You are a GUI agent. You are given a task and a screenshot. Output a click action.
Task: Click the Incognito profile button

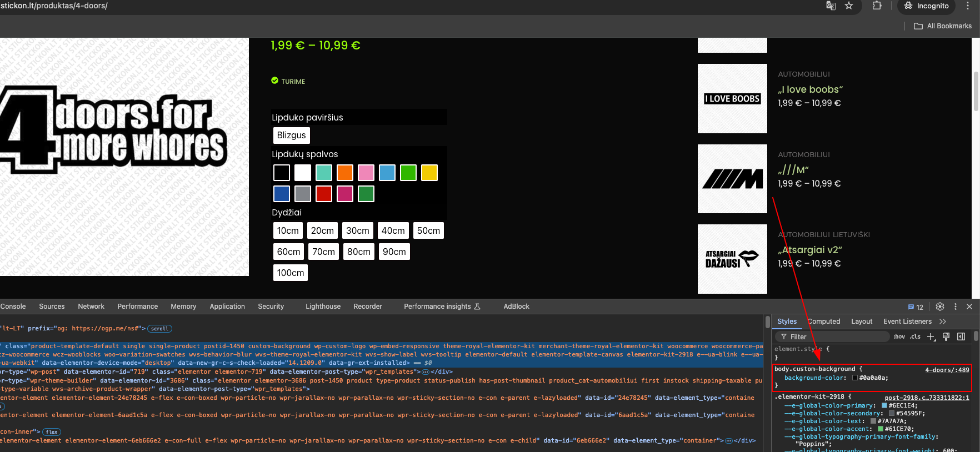pos(926,6)
